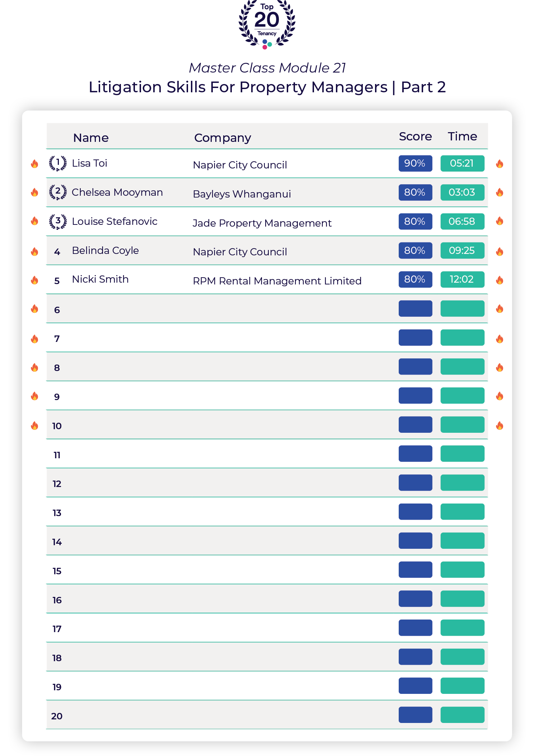
Task: Click the 90% score badge
Action: coord(415,163)
